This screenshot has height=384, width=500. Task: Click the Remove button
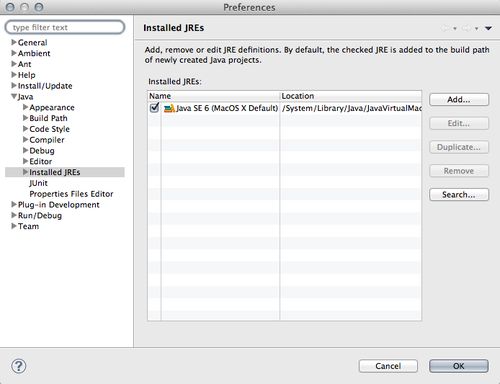(x=459, y=171)
